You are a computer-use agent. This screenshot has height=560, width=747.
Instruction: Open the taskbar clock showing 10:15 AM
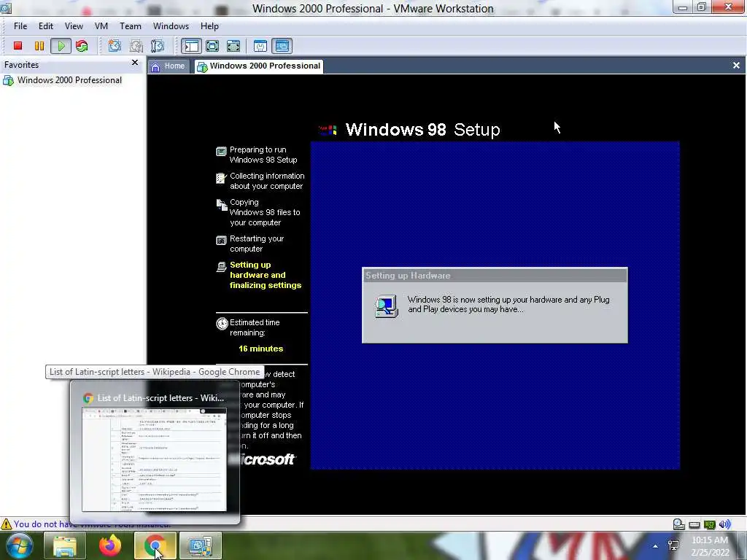click(x=710, y=546)
